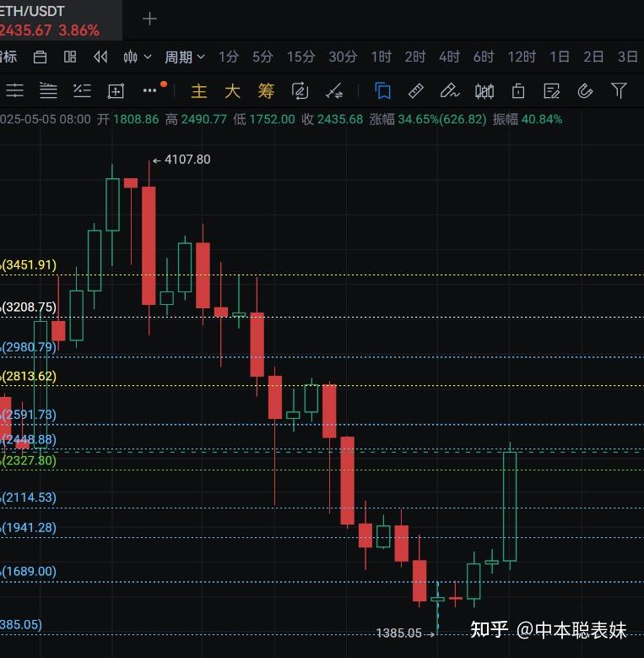Select the blue layered rectangle tool
Image resolution: width=644 pixels, height=658 pixels.
pyautogui.click(x=382, y=90)
